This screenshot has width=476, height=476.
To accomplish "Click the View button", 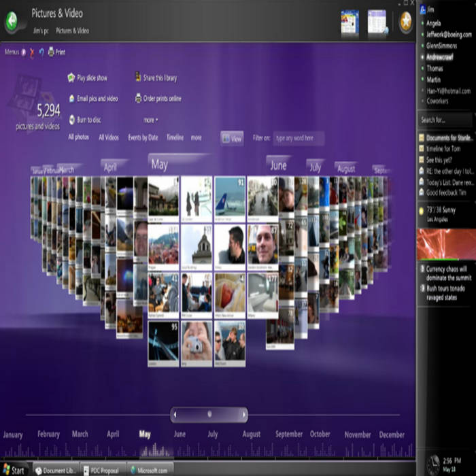I will click(x=232, y=138).
